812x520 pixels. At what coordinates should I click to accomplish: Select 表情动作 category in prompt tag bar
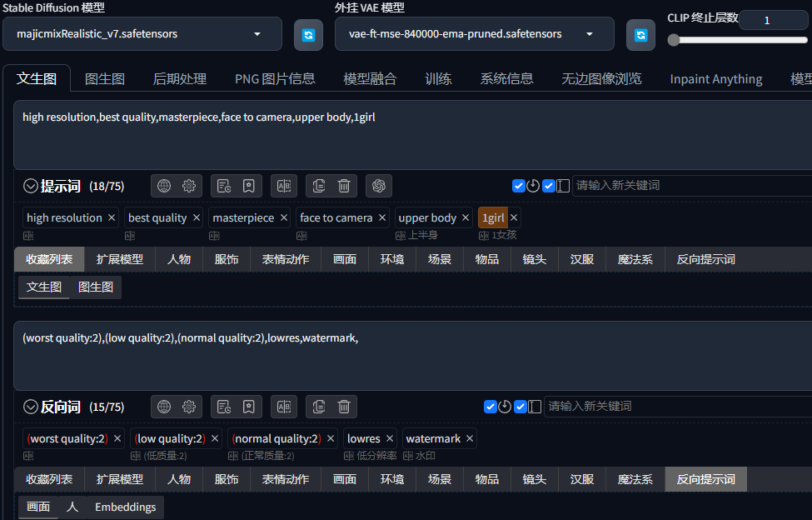(x=286, y=259)
